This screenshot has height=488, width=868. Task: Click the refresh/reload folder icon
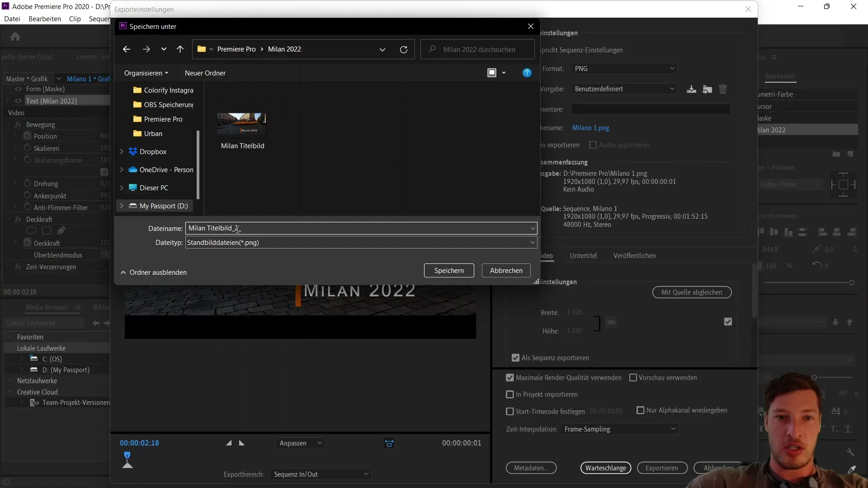[x=404, y=49]
